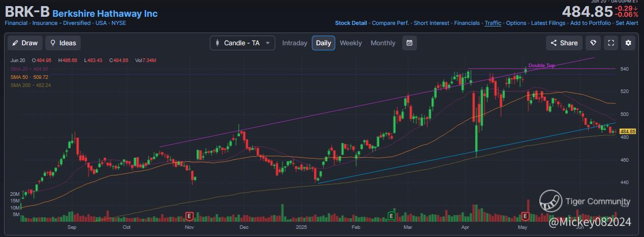Open Options link
644x237 pixels.
coord(516,23)
